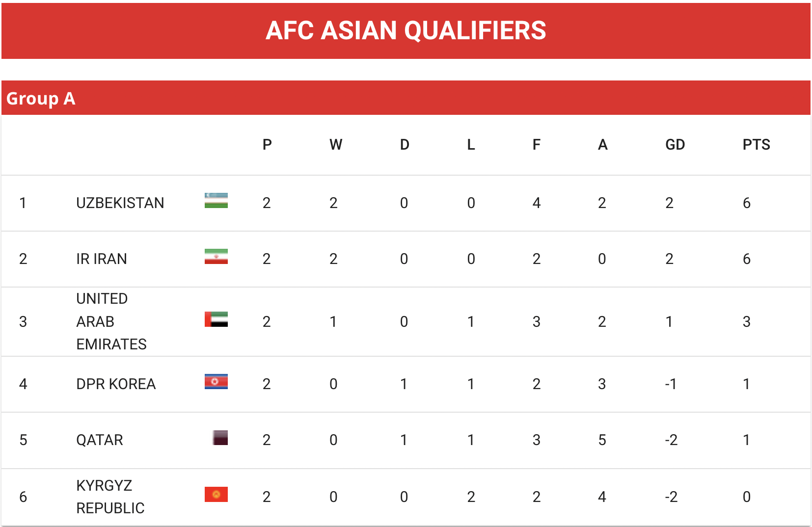Click the United Arab Emirates flag icon
The image size is (812, 527).
(216, 319)
